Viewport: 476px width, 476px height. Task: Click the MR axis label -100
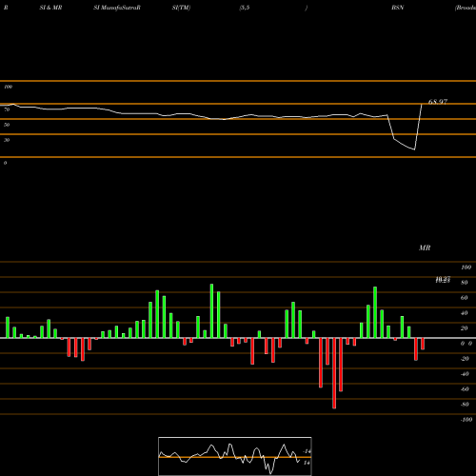click(x=466, y=420)
